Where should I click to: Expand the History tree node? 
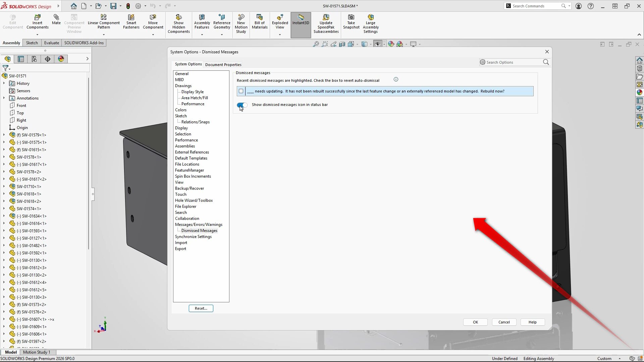pos(4,83)
